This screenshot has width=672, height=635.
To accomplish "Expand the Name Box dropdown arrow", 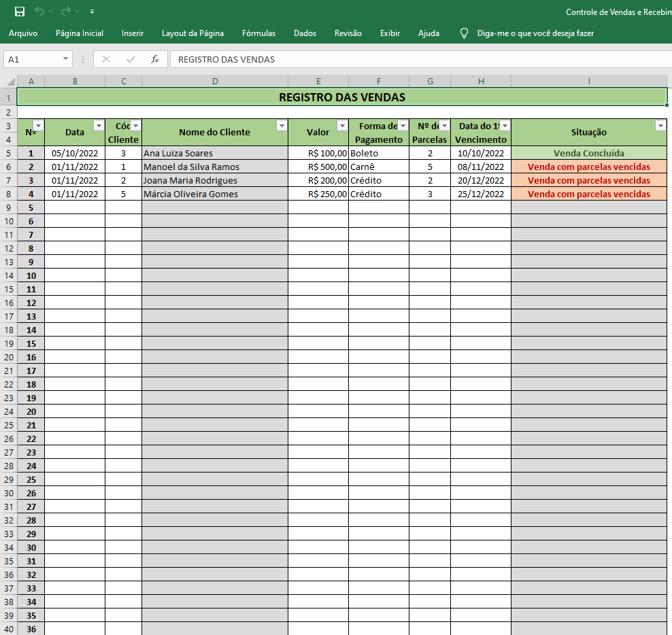I will coord(65,59).
